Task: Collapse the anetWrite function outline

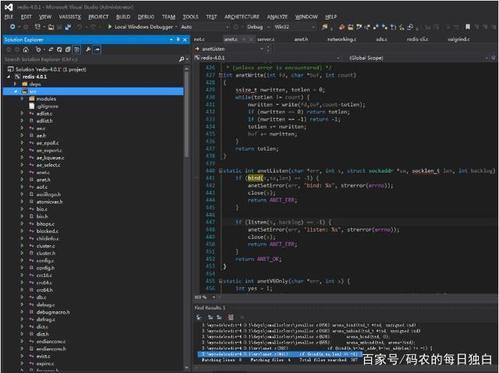Action: pyautogui.click(x=221, y=75)
